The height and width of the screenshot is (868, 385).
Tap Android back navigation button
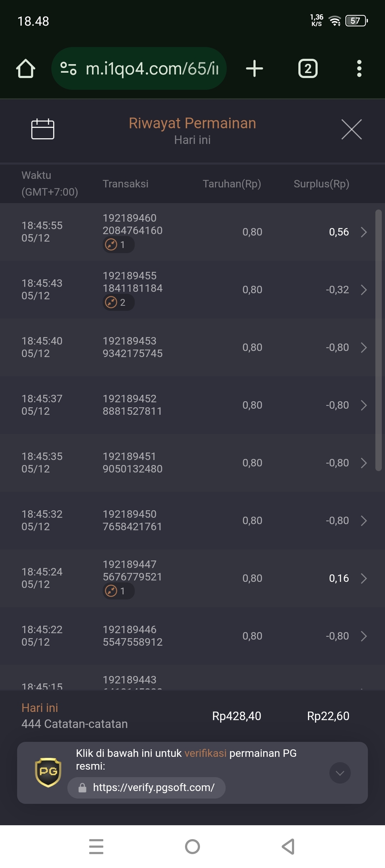[x=288, y=847]
